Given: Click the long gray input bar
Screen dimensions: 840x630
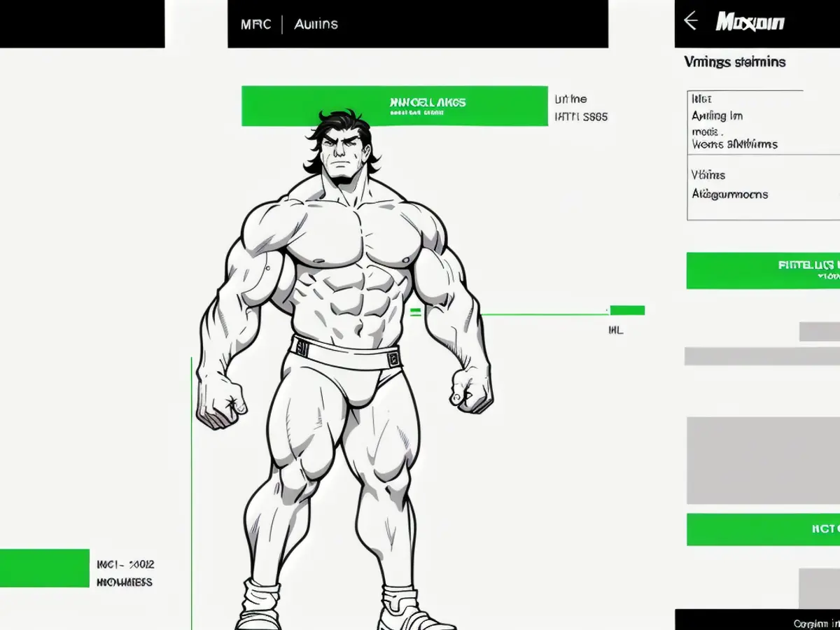Looking at the screenshot, I should [x=762, y=356].
